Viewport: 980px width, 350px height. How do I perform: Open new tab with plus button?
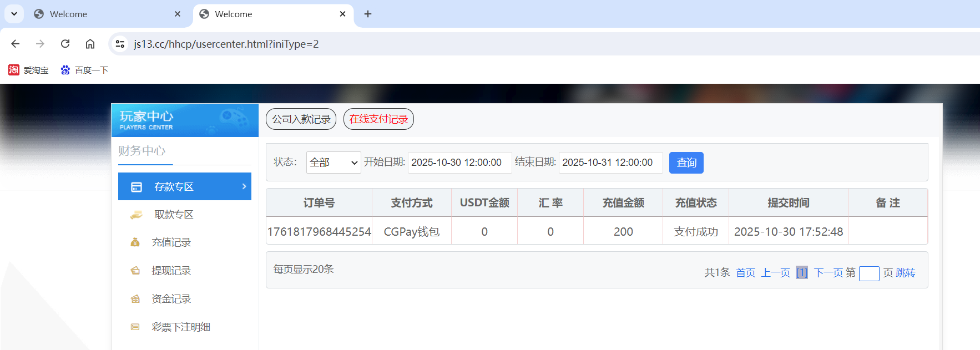pyautogui.click(x=368, y=14)
